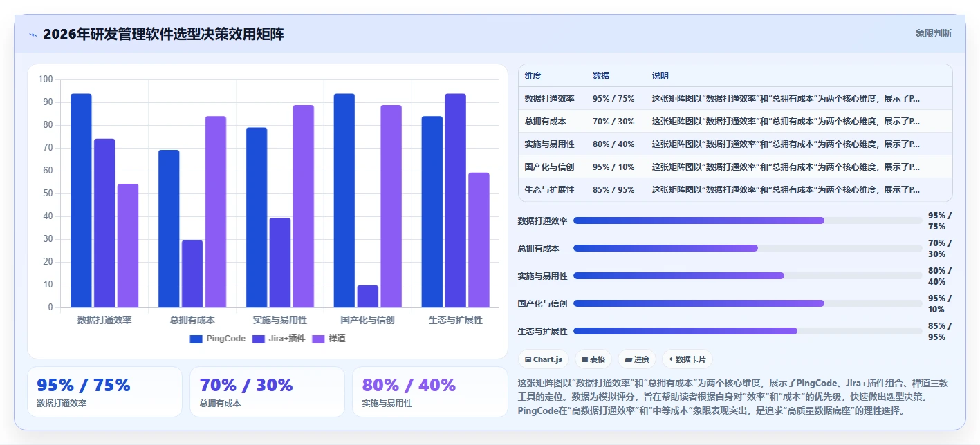This screenshot has height=445, width=980.
Task: Open the 70% / 30% stat card
Action: [267, 392]
